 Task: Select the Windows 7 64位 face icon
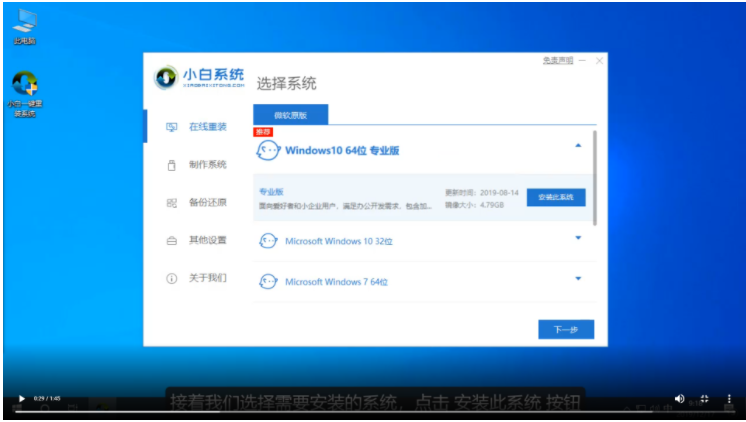(268, 282)
